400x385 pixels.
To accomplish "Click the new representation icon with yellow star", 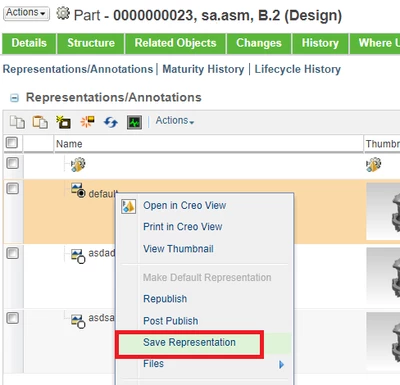I will (x=63, y=122).
